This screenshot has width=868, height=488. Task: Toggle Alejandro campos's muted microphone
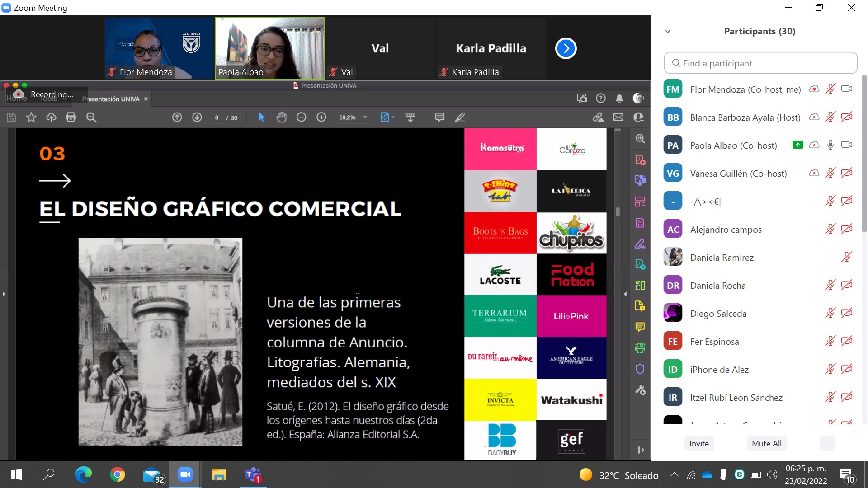coord(830,229)
